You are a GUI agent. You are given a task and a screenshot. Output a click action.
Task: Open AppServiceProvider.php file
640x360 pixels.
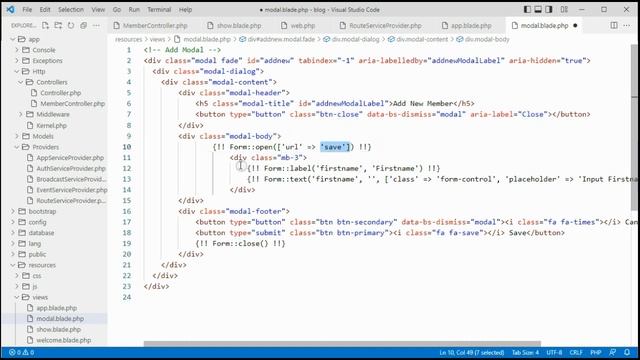[x=70, y=158]
